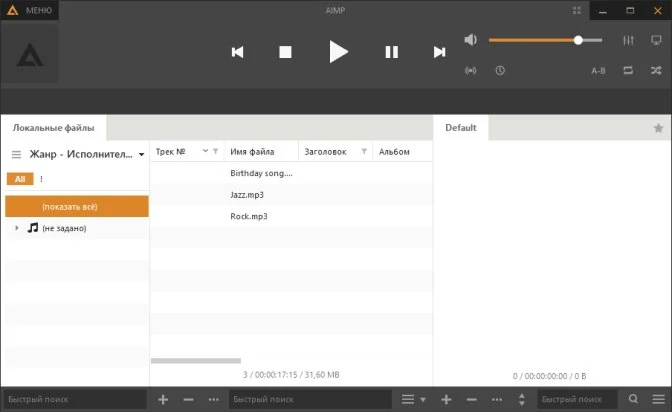Image resolution: width=672 pixels, height=412 pixels.
Task: Remove tracks with the playlist minus icon
Action: coord(471,400)
